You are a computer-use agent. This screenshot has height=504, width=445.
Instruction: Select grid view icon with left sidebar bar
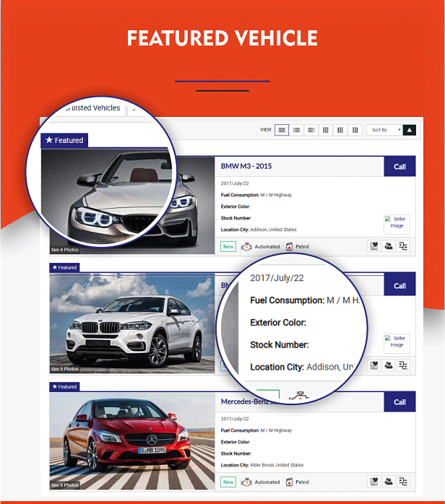340,130
